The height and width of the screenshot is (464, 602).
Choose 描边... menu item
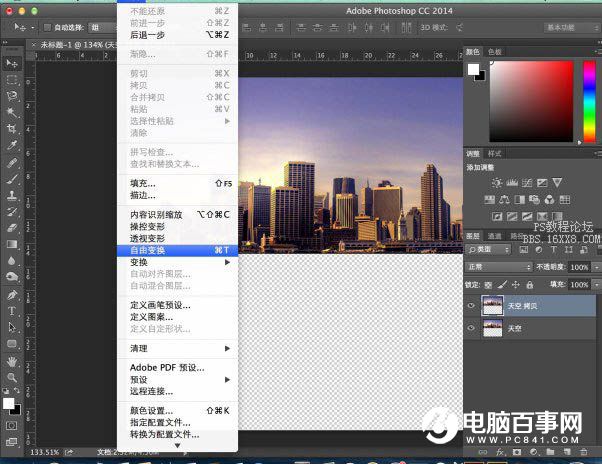pos(177,195)
